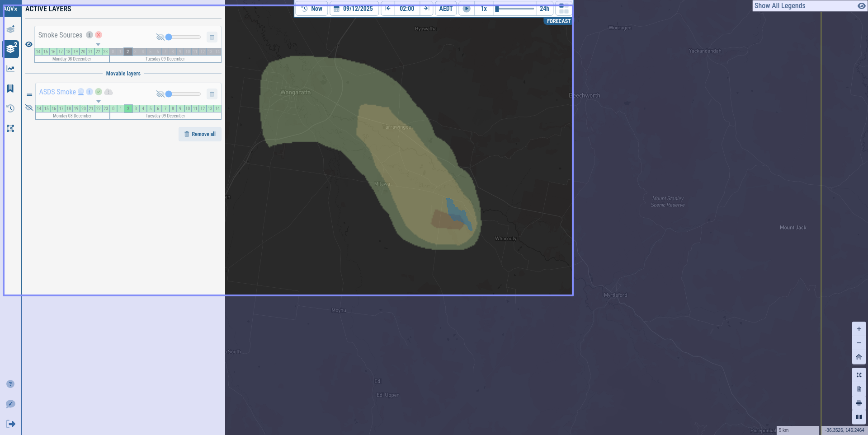The width and height of the screenshot is (868, 435).
Task: Show the hidden ASDS Smoke layer
Action: (x=29, y=108)
